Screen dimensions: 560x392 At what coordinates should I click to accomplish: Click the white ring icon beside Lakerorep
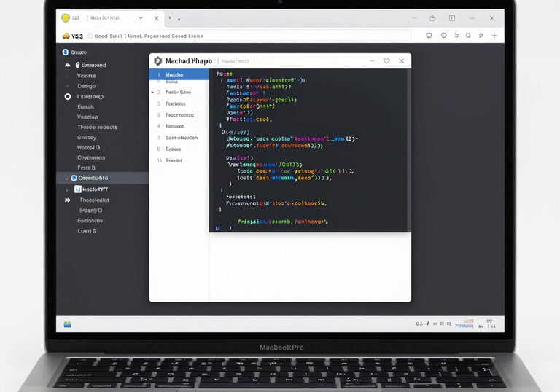pyautogui.click(x=68, y=96)
